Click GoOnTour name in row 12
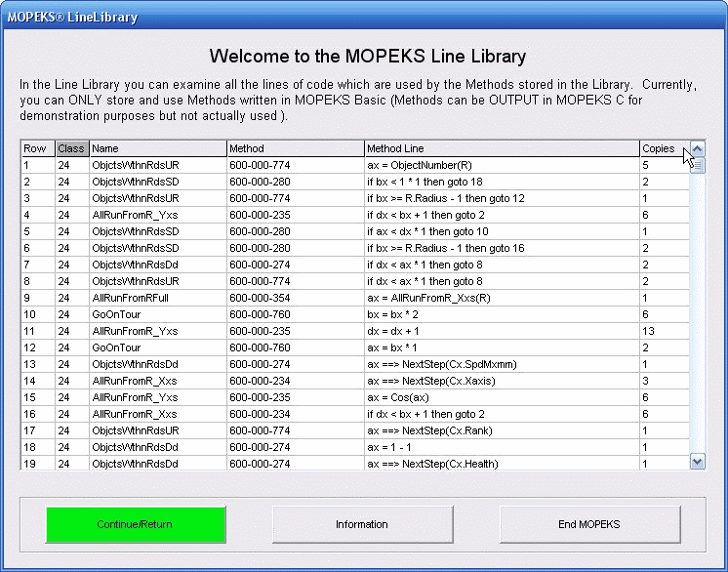The width and height of the screenshot is (728, 572). point(158,347)
